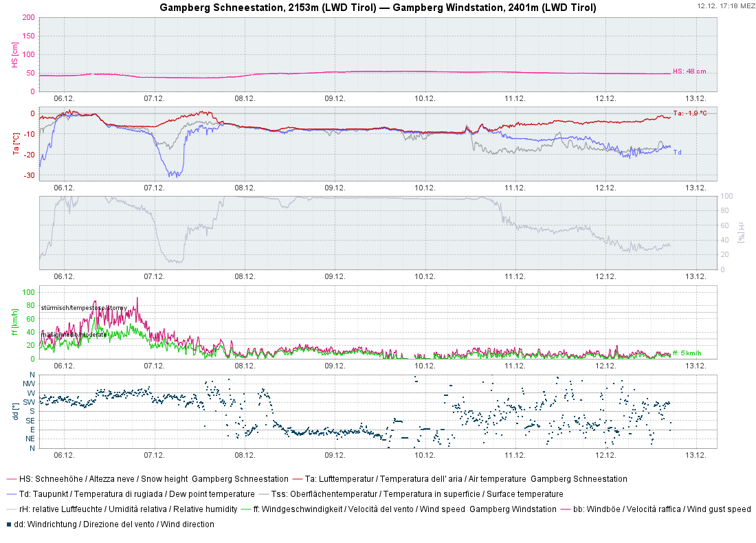This screenshot has height=543, width=756.
Task: Click the 'Ta: -1,9 °C' value label
Action: 689,113
